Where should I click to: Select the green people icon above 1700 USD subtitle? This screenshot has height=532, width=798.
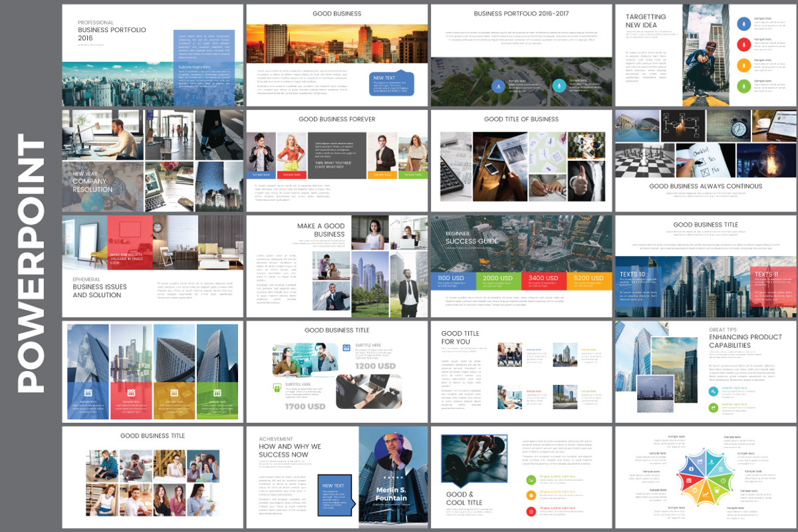(277, 387)
